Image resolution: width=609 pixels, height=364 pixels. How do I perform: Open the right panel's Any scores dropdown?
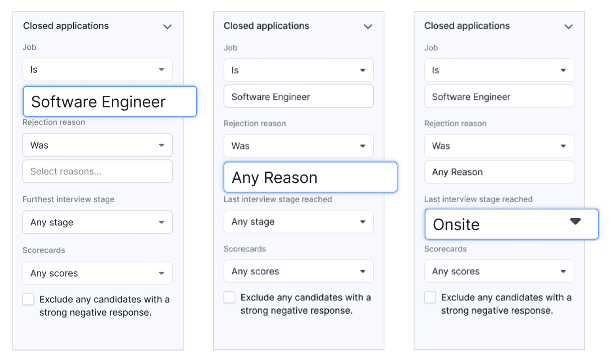[499, 271]
